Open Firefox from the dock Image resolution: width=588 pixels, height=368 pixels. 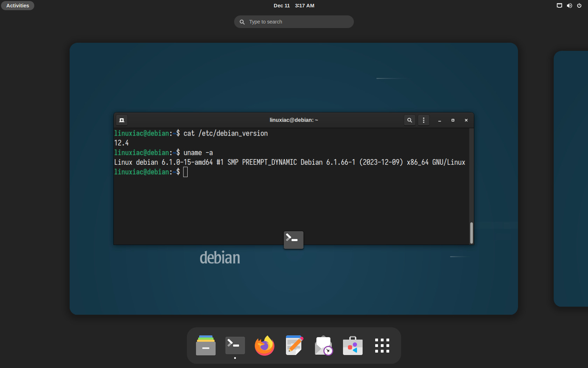coord(265,346)
